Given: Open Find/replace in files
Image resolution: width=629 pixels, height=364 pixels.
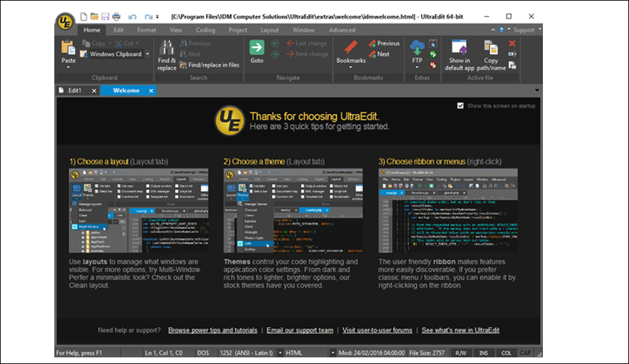Looking at the screenshot, I should (x=209, y=65).
